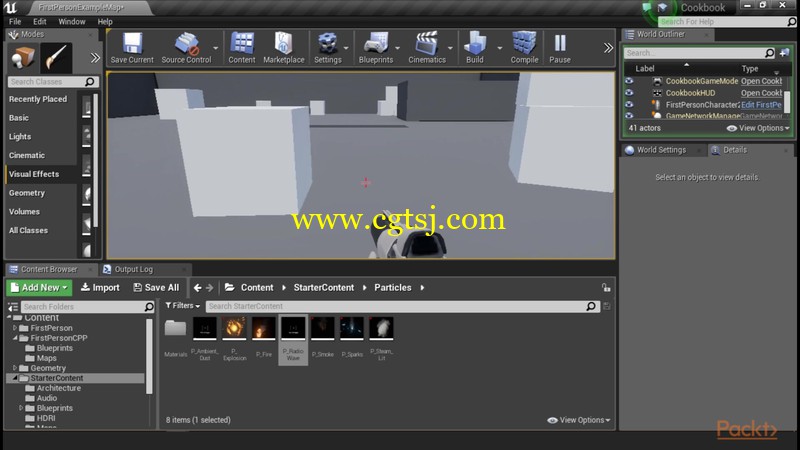Select the P_Explosion particle thumbnail

[x=234, y=328]
